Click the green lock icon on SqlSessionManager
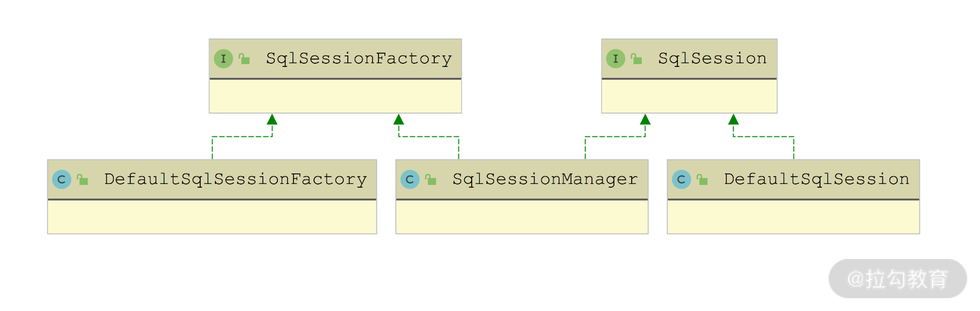The width and height of the screenshot is (980, 311). coord(430,179)
